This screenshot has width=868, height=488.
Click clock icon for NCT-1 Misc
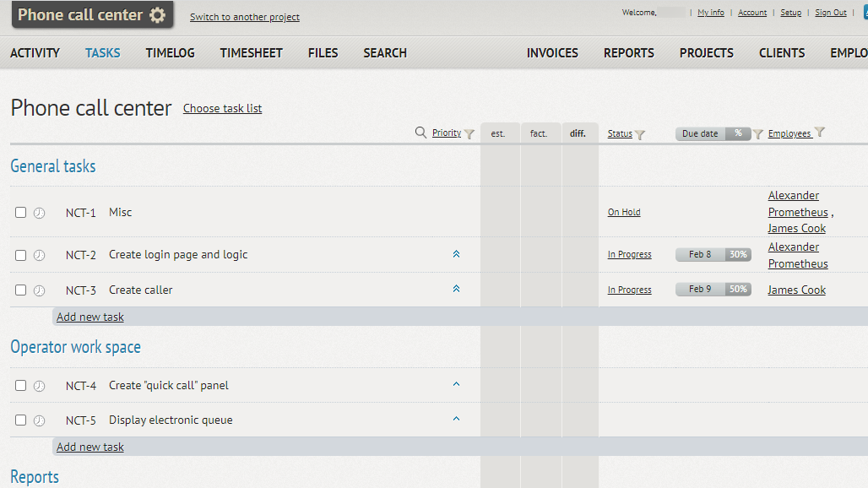pos(40,213)
